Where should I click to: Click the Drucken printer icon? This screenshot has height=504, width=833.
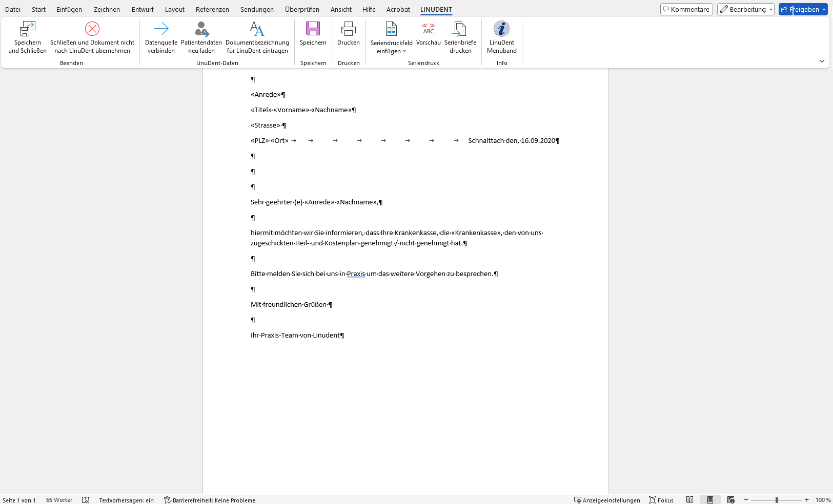pyautogui.click(x=349, y=29)
